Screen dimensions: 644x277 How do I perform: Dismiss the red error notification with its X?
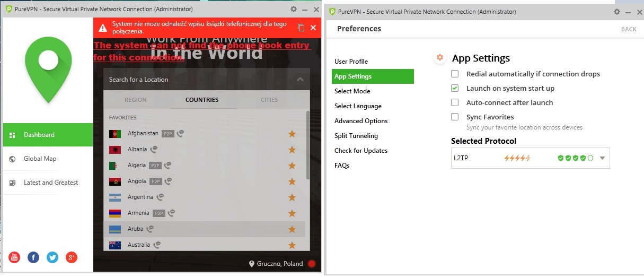click(x=313, y=28)
